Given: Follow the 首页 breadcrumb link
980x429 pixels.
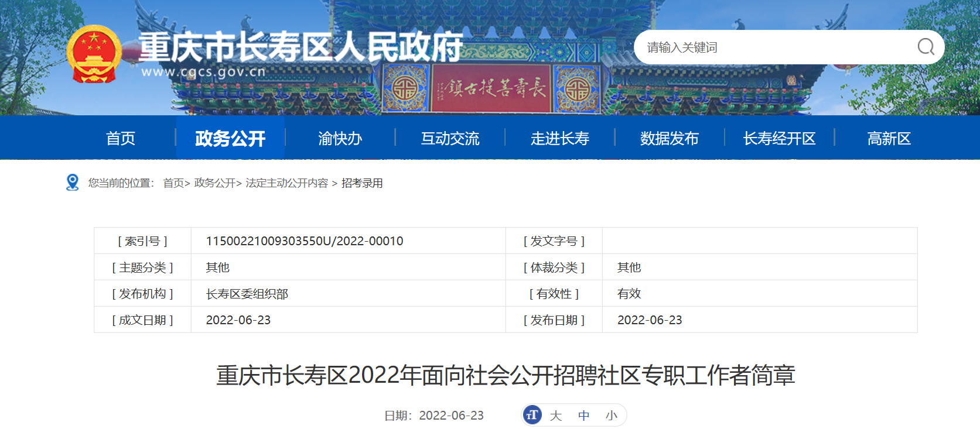Looking at the screenshot, I should 173,183.
